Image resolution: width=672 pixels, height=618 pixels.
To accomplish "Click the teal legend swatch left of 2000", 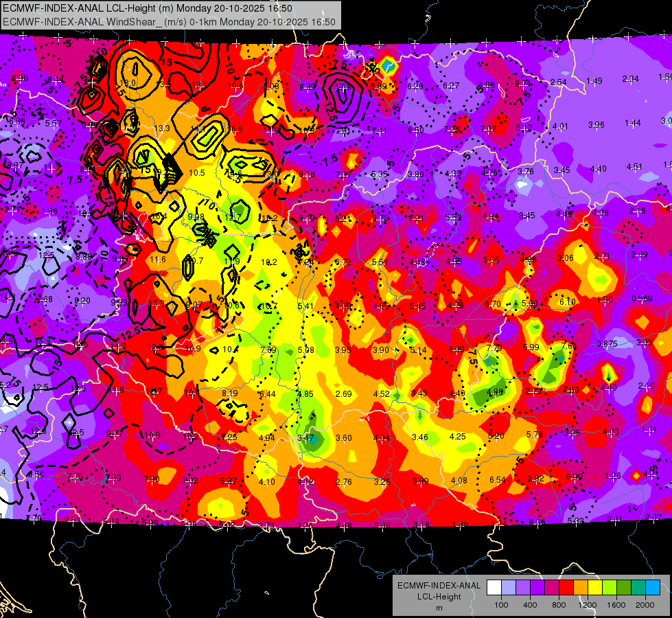I will point(638,588).
